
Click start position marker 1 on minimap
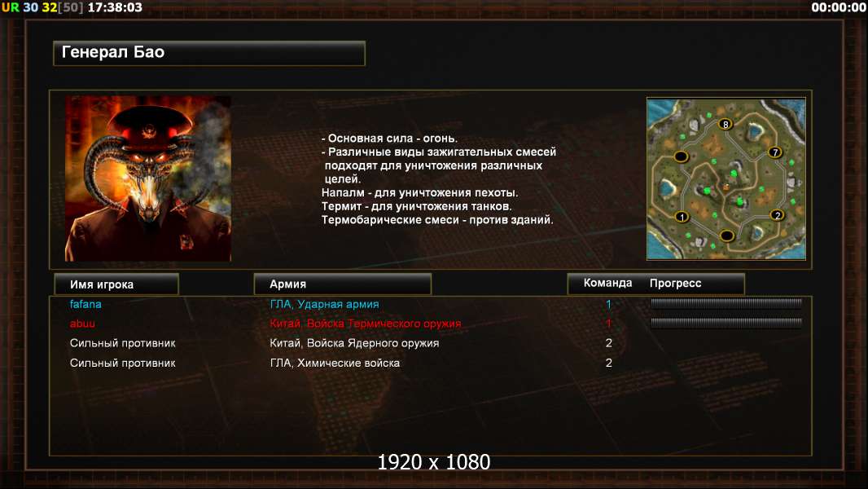click(682, 217)
